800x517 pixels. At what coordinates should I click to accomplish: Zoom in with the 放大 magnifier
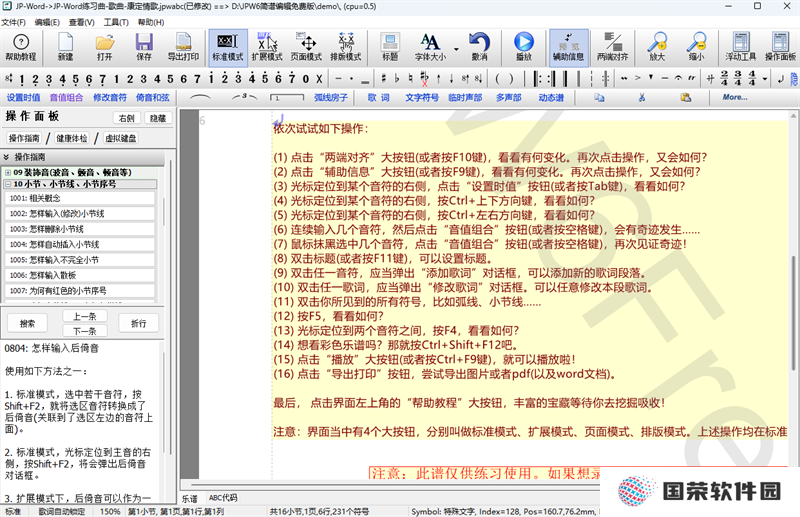pos(657,47)
